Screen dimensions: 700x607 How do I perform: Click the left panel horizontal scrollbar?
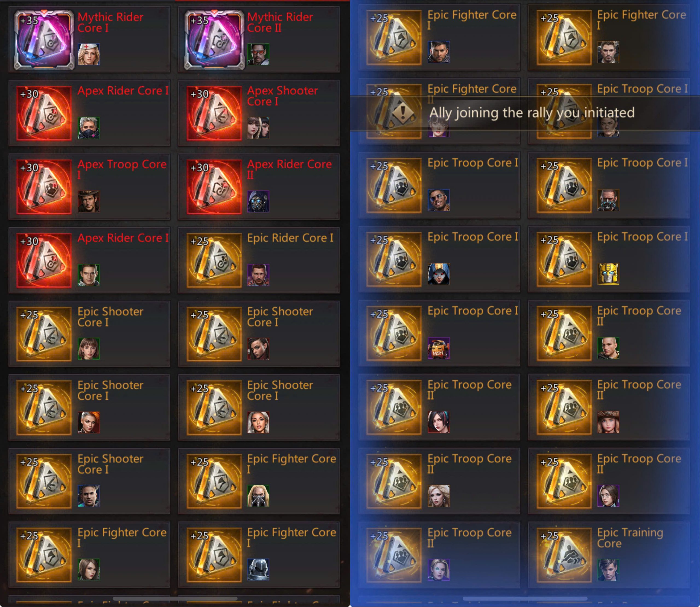(x=175, y=599)
